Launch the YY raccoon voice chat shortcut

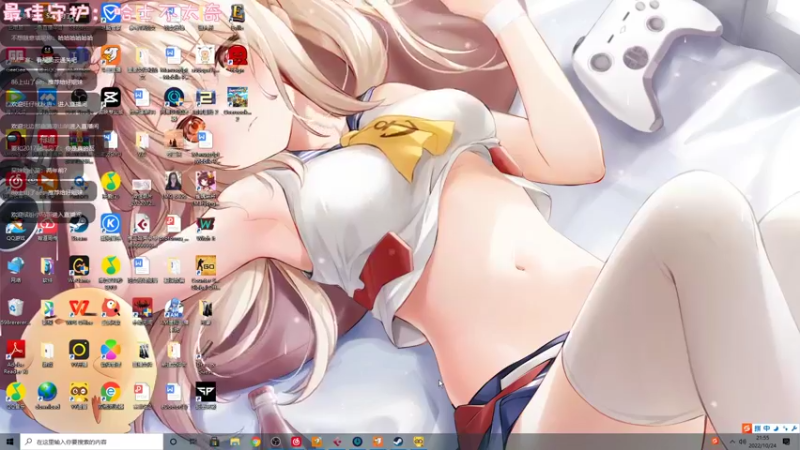coord(79,392)
